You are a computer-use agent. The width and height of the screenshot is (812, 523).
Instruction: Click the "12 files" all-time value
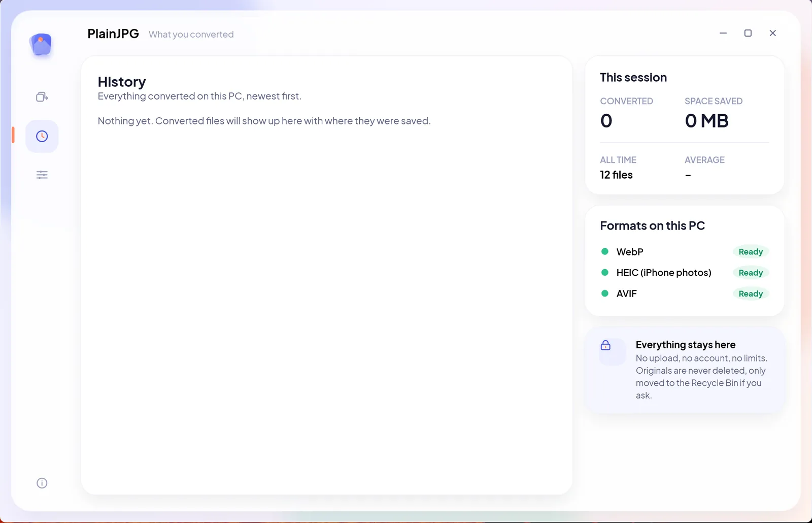pos(616,175)
